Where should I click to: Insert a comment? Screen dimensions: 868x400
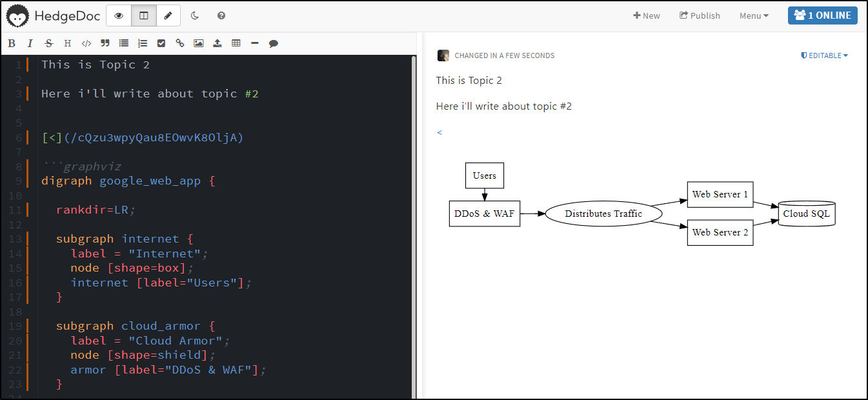pos(274,43)
